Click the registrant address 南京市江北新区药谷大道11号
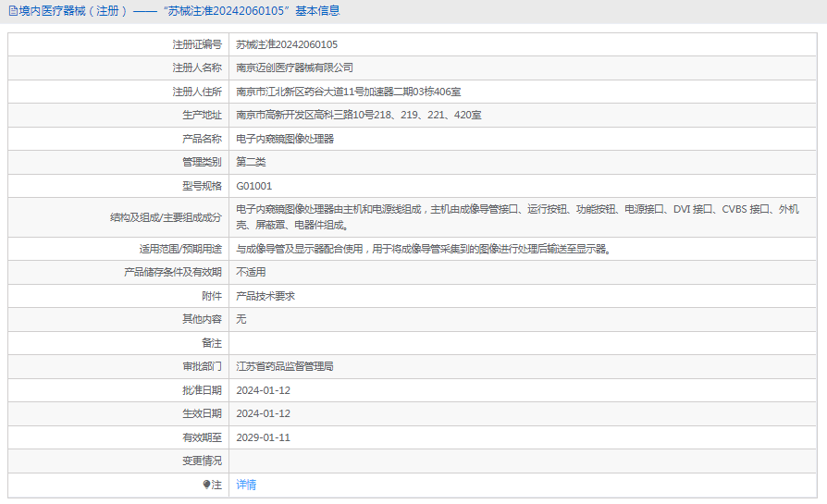Screen dimensions: 827x504 click(348, 92)
